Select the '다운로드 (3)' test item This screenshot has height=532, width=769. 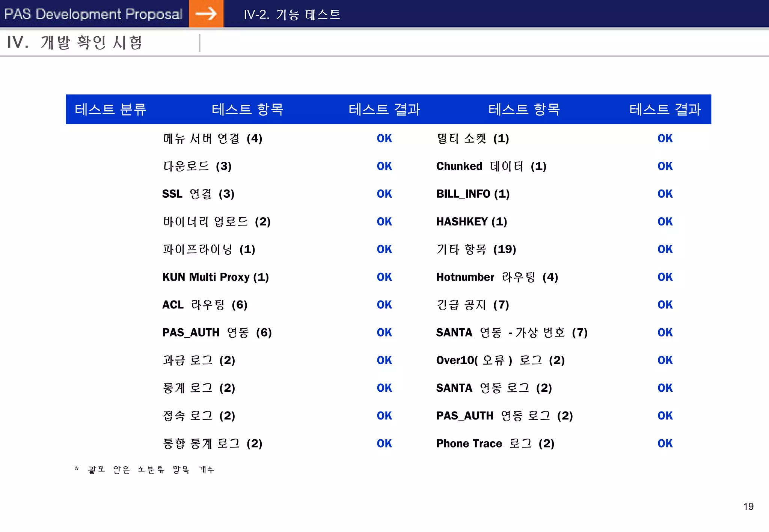pos(197,166)
